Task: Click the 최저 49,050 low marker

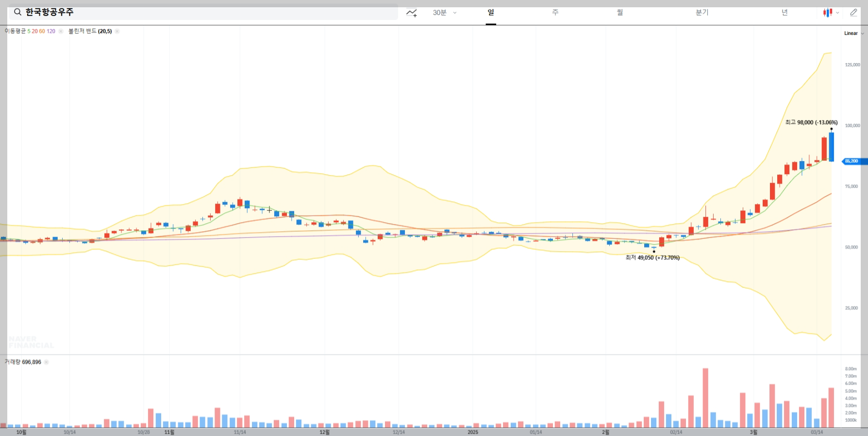Action: coord(652,258)
